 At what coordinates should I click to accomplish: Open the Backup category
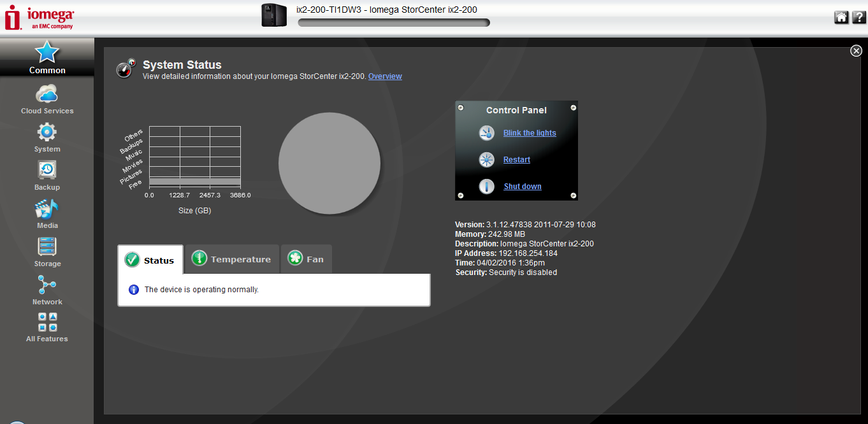coord(47,176)
